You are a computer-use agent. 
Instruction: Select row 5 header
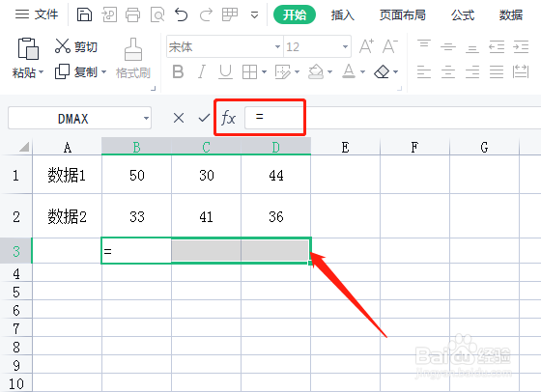[16, 292]
